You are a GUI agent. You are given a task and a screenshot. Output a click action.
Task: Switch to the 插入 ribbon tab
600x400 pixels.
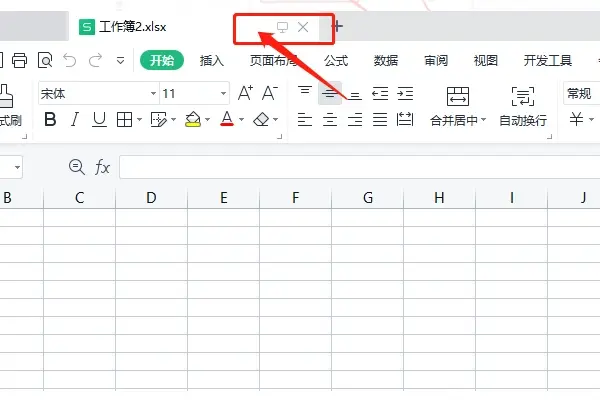212,61
